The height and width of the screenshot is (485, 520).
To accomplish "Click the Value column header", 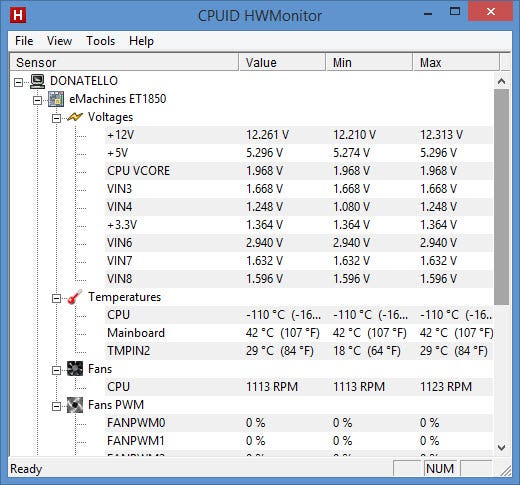I will coord(282,62).
